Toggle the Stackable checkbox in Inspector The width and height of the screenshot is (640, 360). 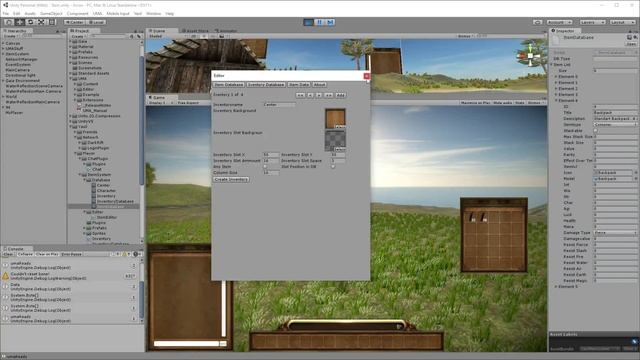[x=596, y=131]
